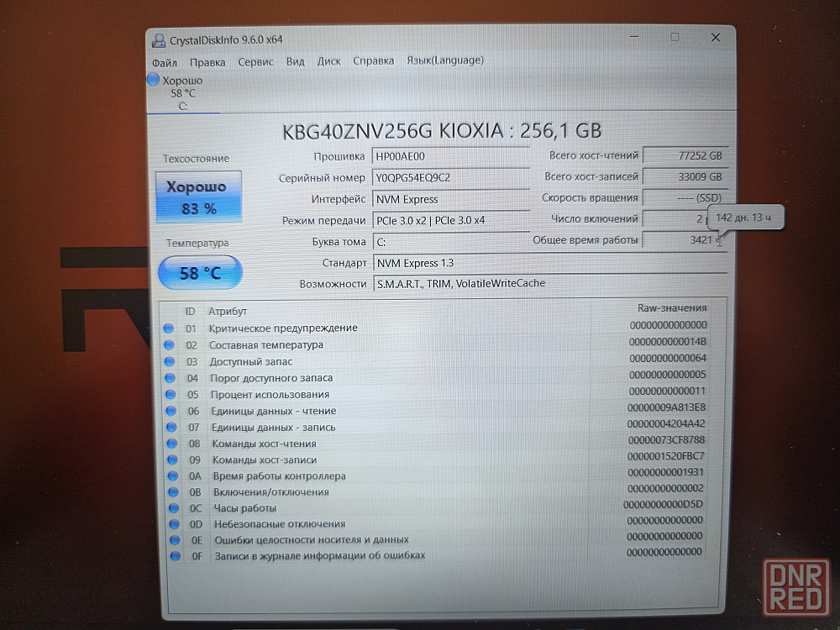Click the 58 °C temperature button
The image size is (840, 630).
click(201, 273)
